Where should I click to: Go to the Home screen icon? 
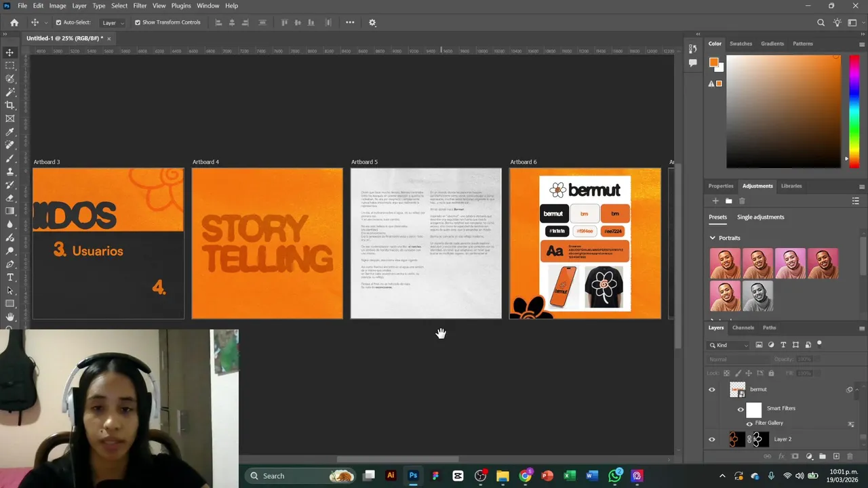coord(14,22)
